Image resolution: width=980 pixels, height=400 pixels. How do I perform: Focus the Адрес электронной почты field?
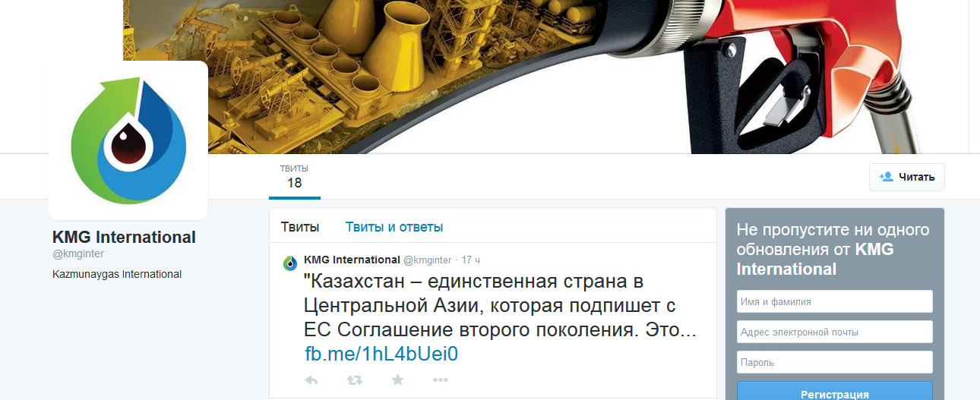(835, 332)
